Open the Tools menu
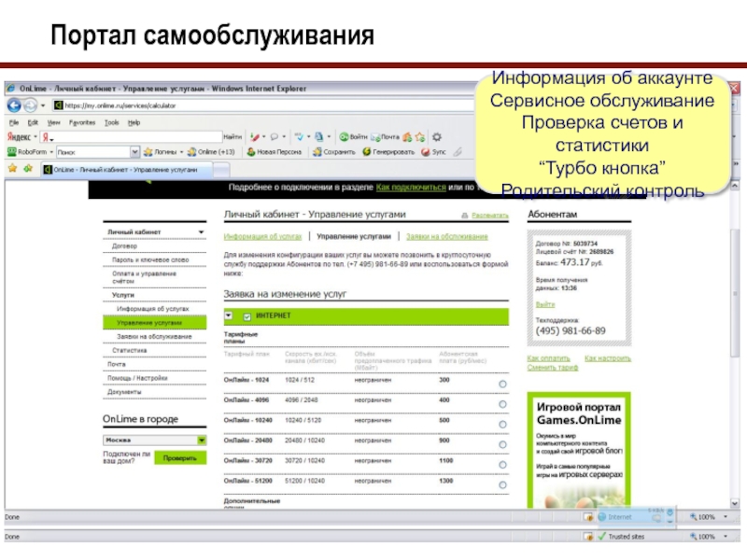 coord(111,123)
